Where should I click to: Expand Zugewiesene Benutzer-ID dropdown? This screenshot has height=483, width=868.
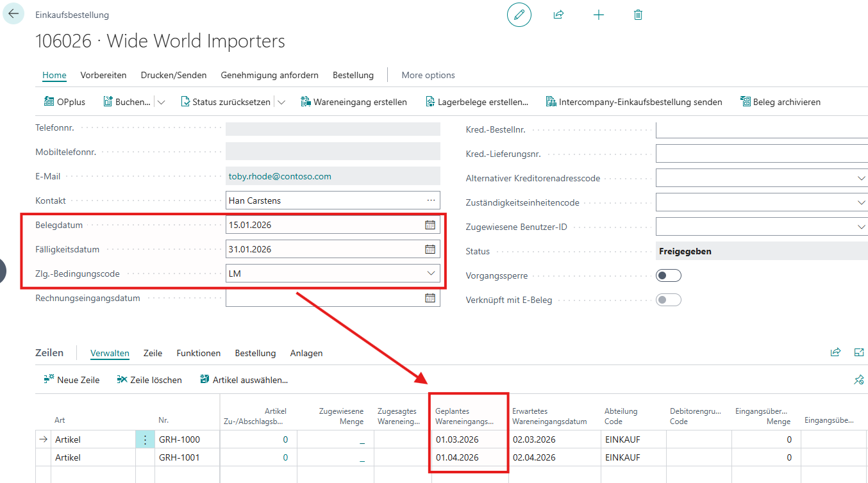click(x=861, y=227)
